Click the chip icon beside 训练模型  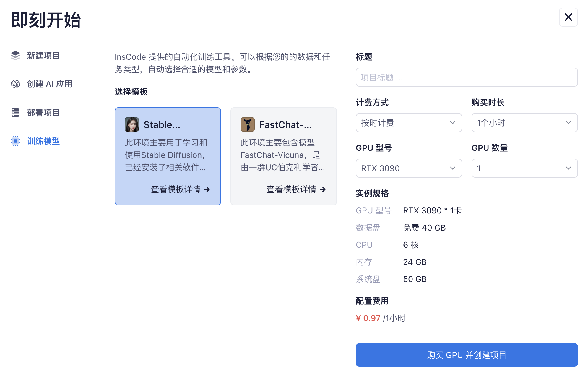pyautogui.click(x=15, y=141)
